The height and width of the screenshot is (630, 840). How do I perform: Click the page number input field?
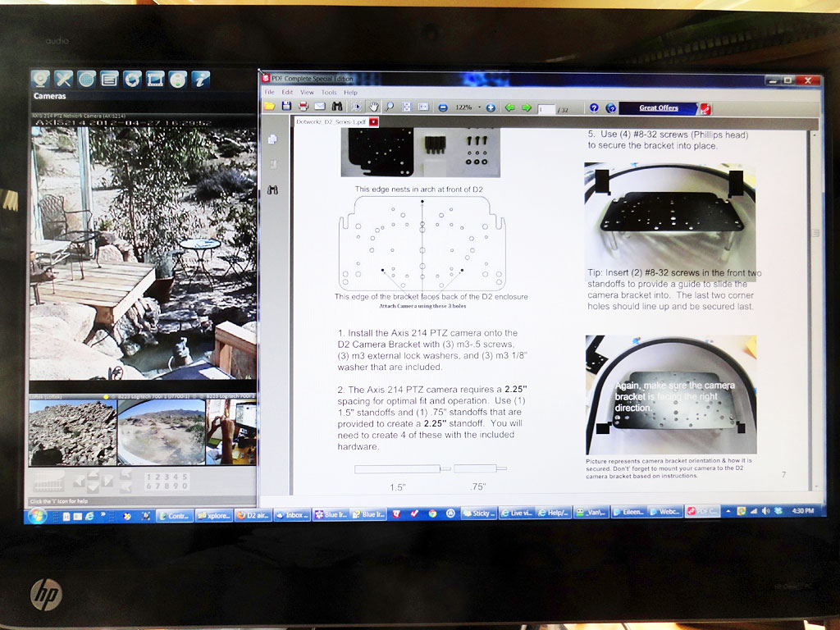(546, 108)
